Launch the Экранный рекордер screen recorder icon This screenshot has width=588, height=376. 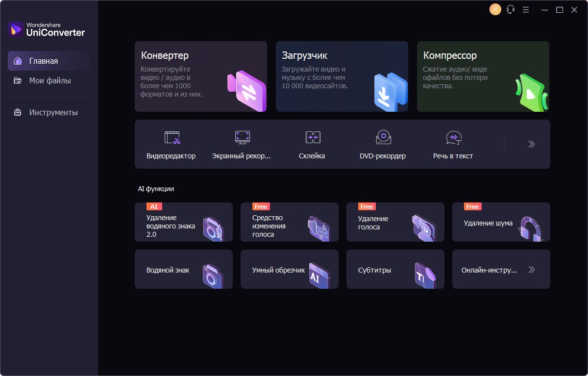pos(243,137)
